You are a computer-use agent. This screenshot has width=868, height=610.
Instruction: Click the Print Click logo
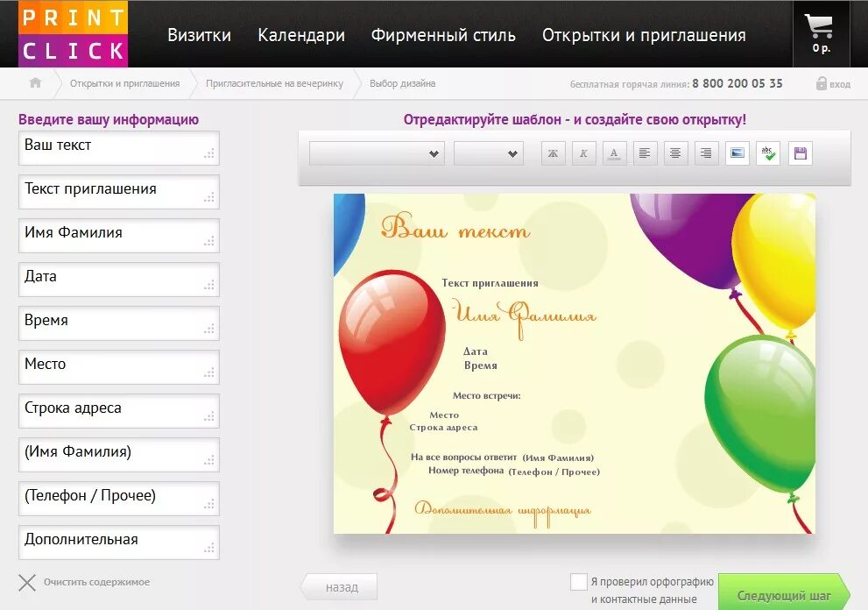tap(73, 34)
